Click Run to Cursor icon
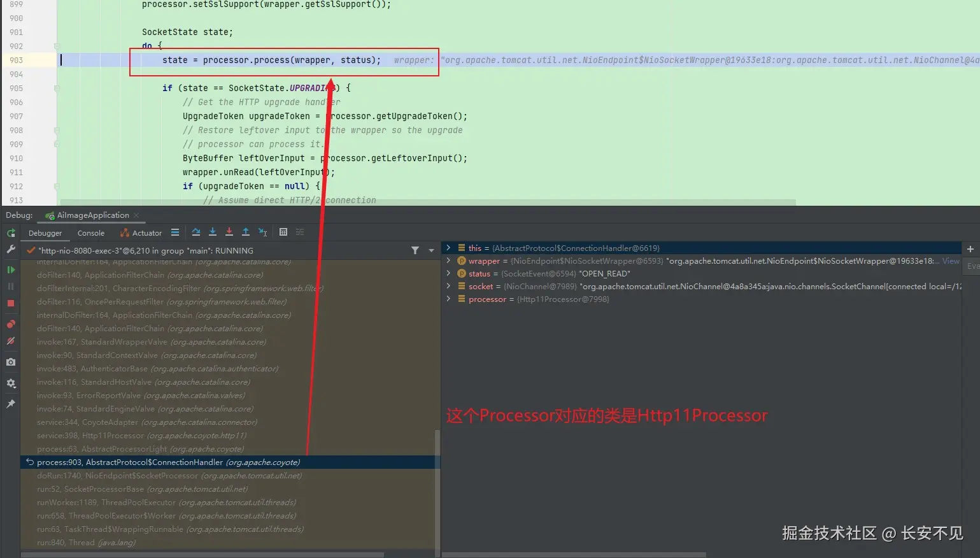Image resolution: width=980 pixels, height=558 pixels. coord(262,232)
